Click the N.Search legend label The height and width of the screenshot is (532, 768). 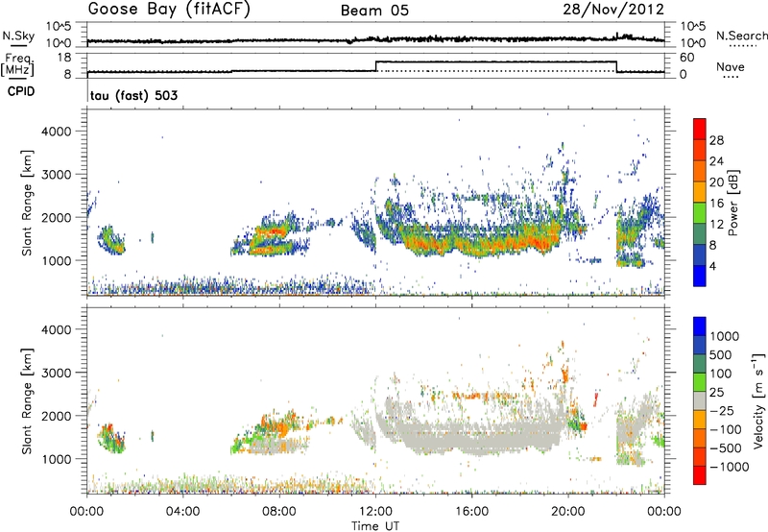coord(741,36)
